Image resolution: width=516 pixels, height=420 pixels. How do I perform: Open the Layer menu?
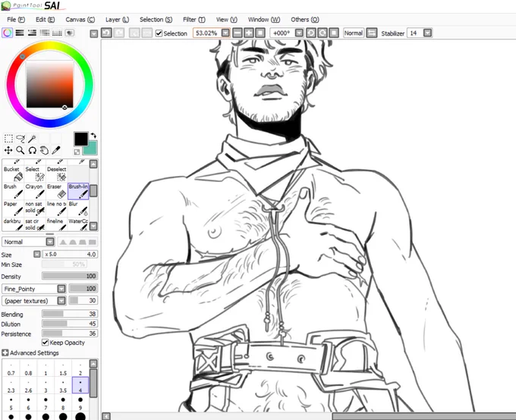click(x=117, y=20)
